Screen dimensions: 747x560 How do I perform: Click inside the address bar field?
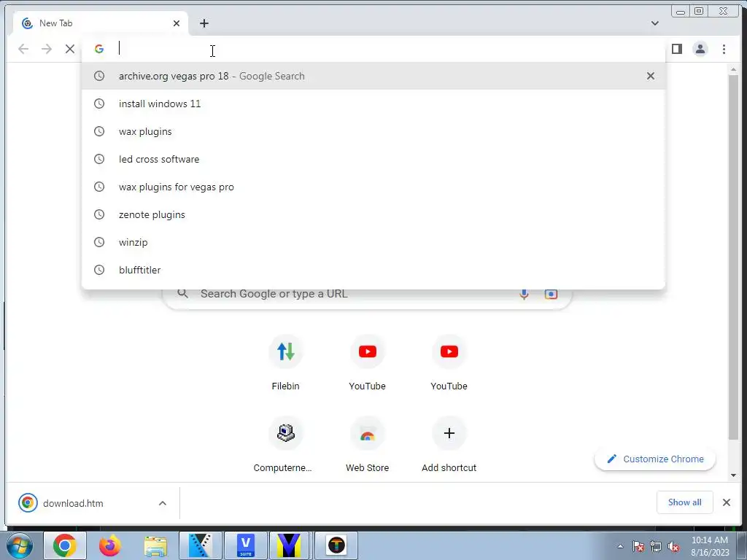click(373, 49)
